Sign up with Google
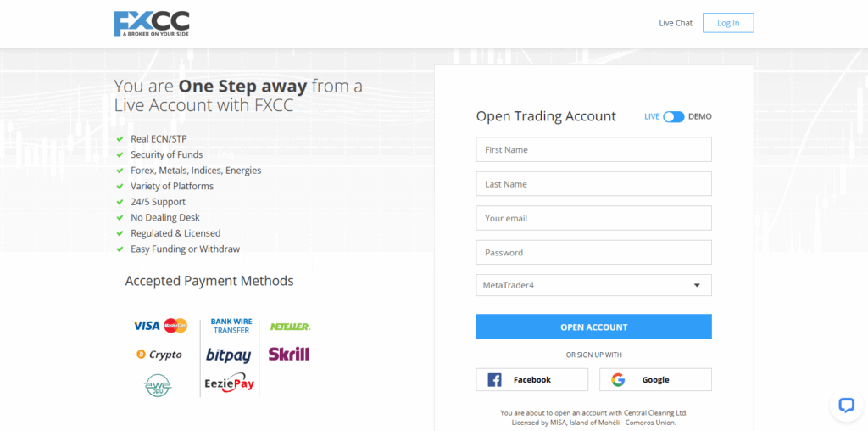 pos(655,380)
